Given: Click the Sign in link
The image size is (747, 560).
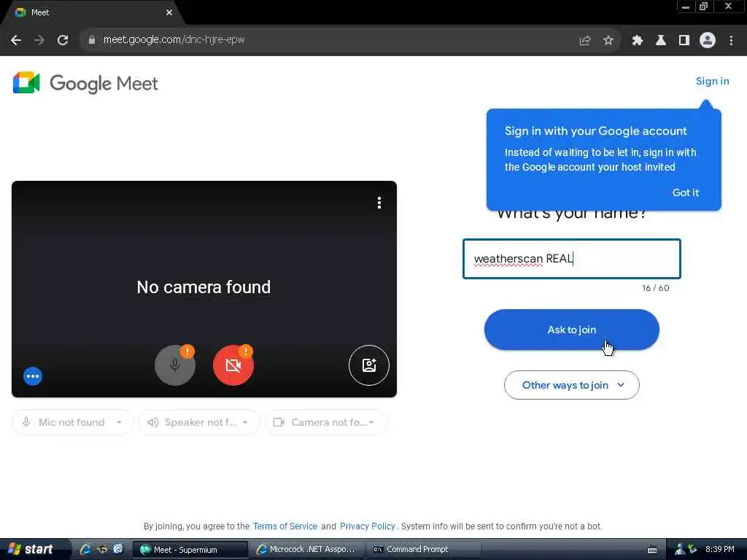Looking at the screenshot, I should [712, 81].
